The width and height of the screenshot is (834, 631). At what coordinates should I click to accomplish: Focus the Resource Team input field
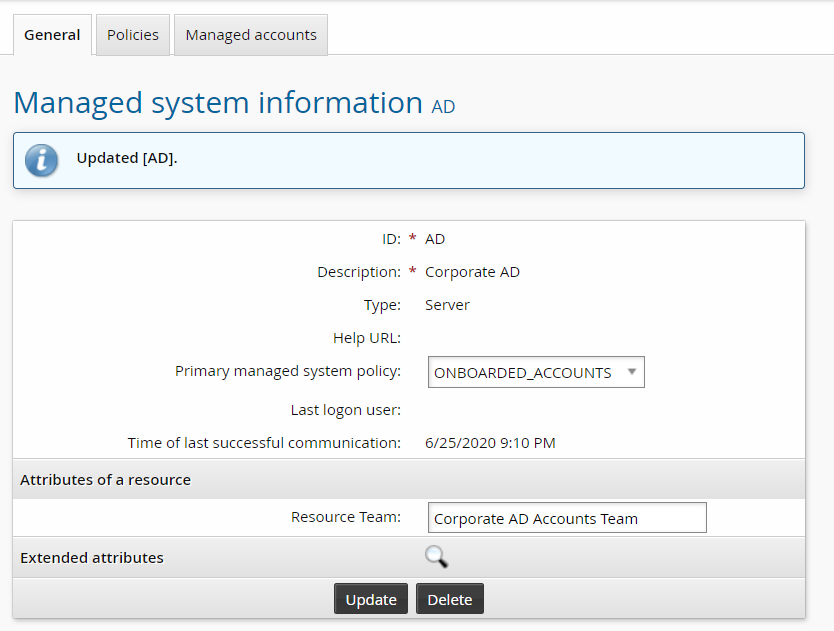pyautogui.click(x=566, y=518)
